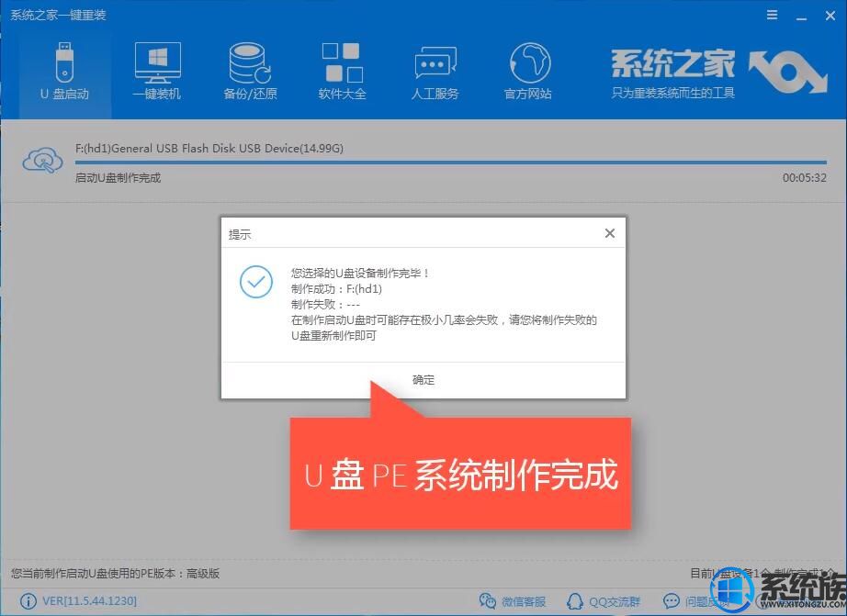This screenshot has width=847, height=616.
Task: Go to 软件大全 tab
Action: [343, 72]
